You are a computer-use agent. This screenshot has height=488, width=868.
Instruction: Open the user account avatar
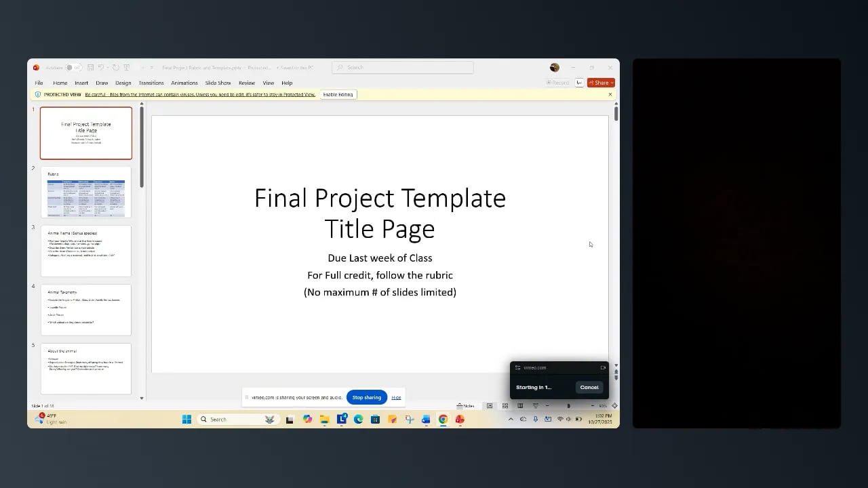click(x=555, y=68)
